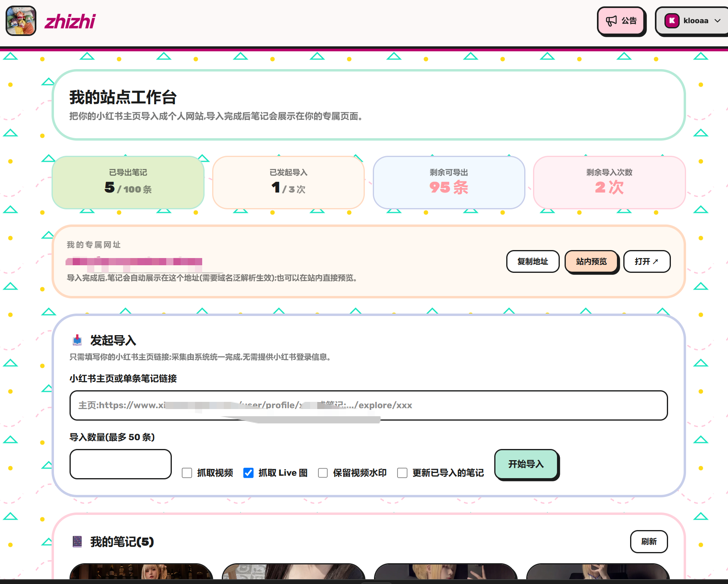Click the import box icon beside 发起导入
Image resolution: width=728 pixels, height=584 pixels.
(x=77, y=340)
